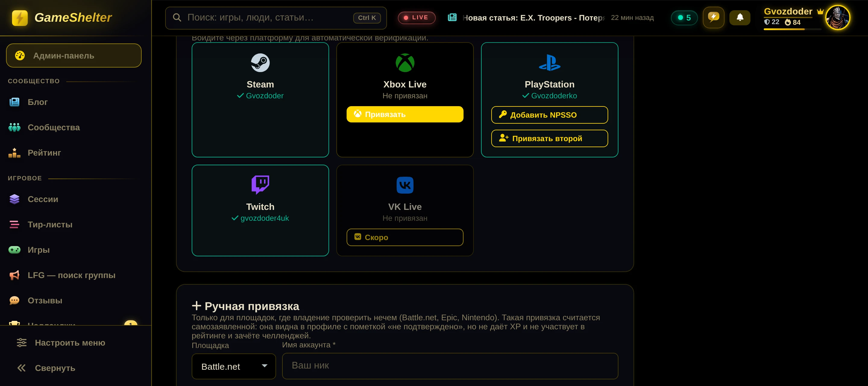Open the lightning chat bubble icon
868x386 pixels.
pyautogui.click(x=713, y=17)
